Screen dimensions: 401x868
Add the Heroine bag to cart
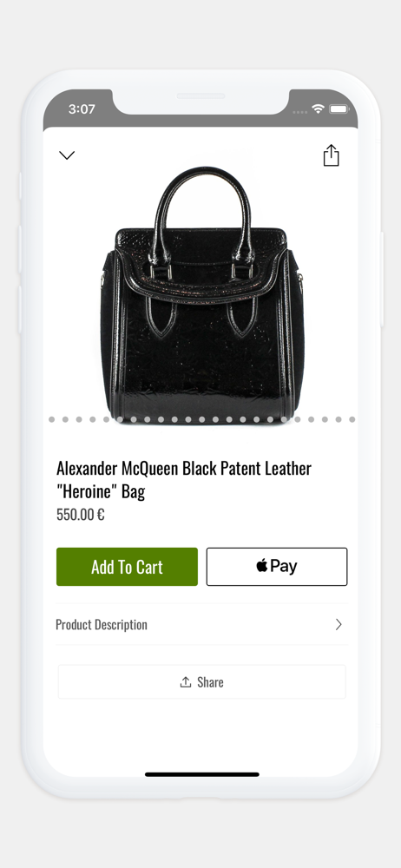click(x=127, y=566)
